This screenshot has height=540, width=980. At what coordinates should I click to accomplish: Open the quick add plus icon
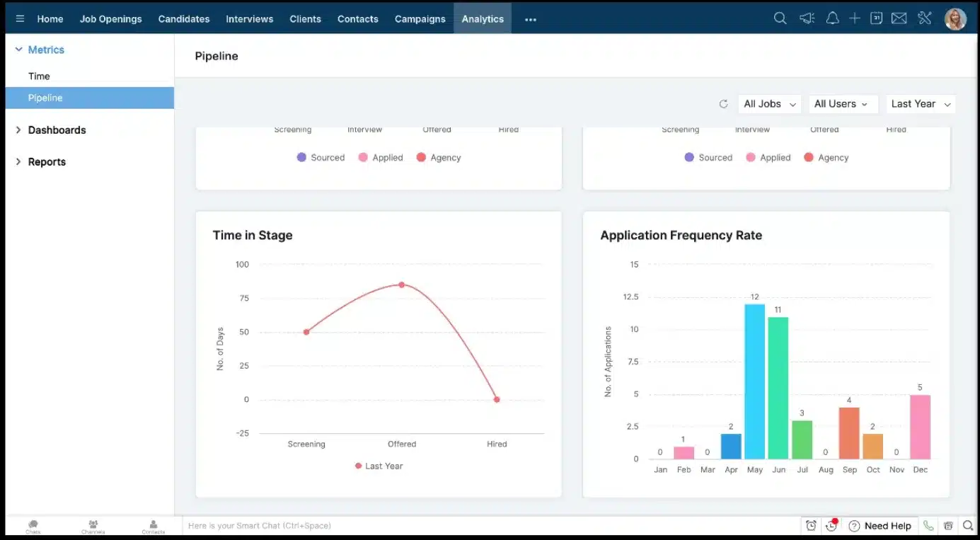pyautogui.click(x=853, y=18)
